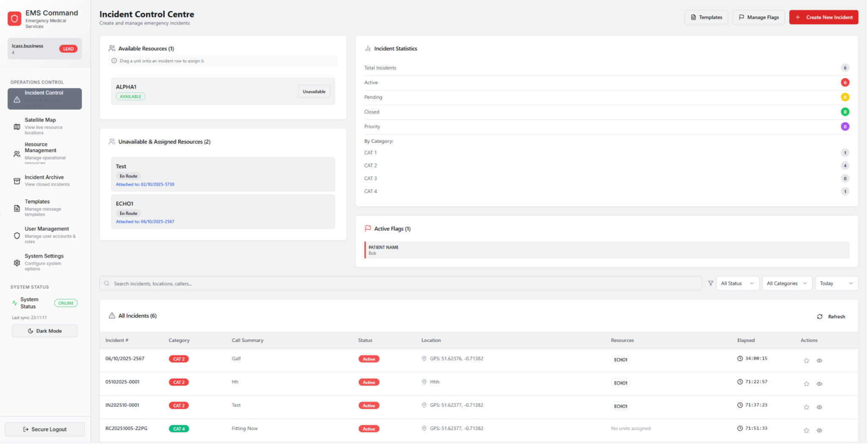Click the EMS Command shield logo
This screenshot has width=868, height=444.
[x=14, y=19]
